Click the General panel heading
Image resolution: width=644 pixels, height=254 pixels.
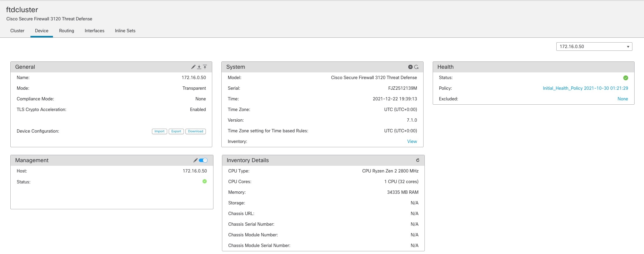pyautogui.click(x=25, y=67)
